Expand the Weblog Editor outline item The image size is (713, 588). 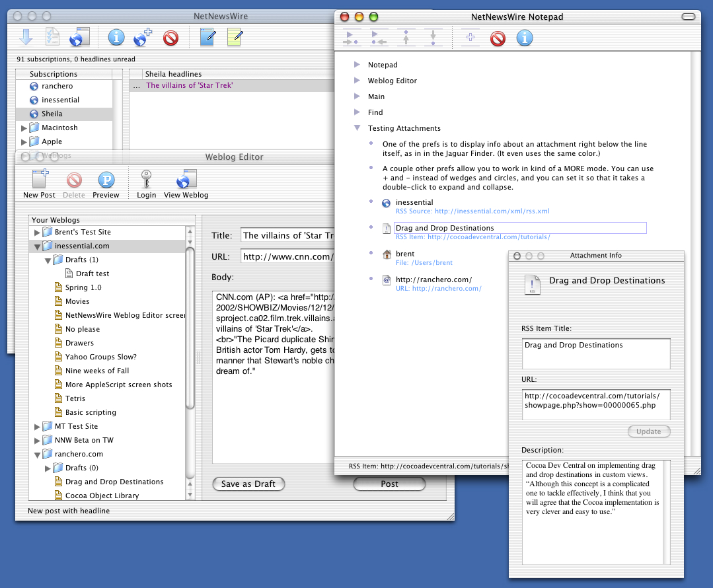pos(357,81)
